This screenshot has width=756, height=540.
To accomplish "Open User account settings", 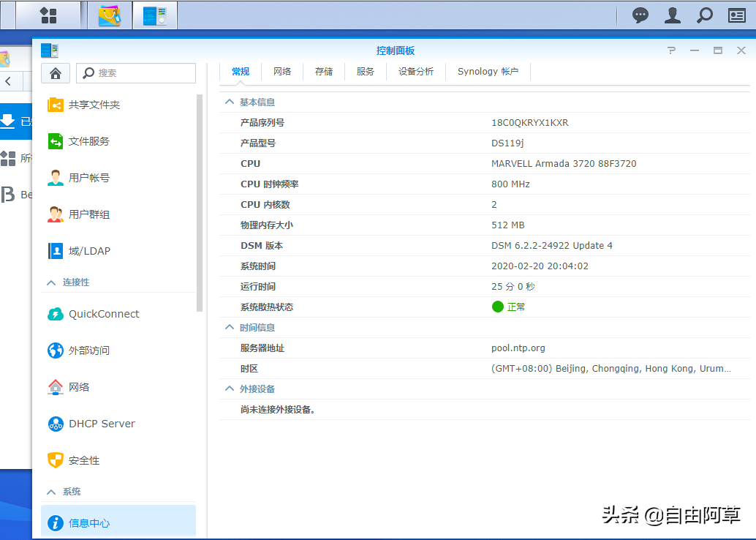I will tap(78, 178).
